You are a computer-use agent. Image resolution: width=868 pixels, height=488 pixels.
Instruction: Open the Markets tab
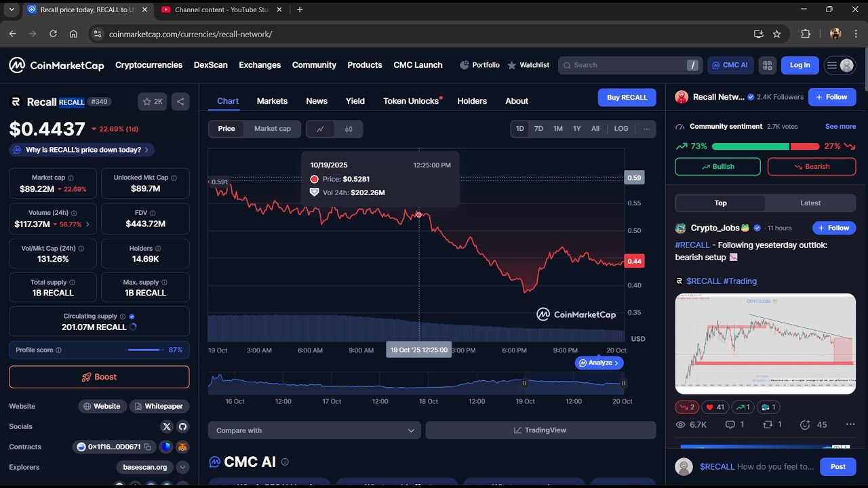pos(272,101)
